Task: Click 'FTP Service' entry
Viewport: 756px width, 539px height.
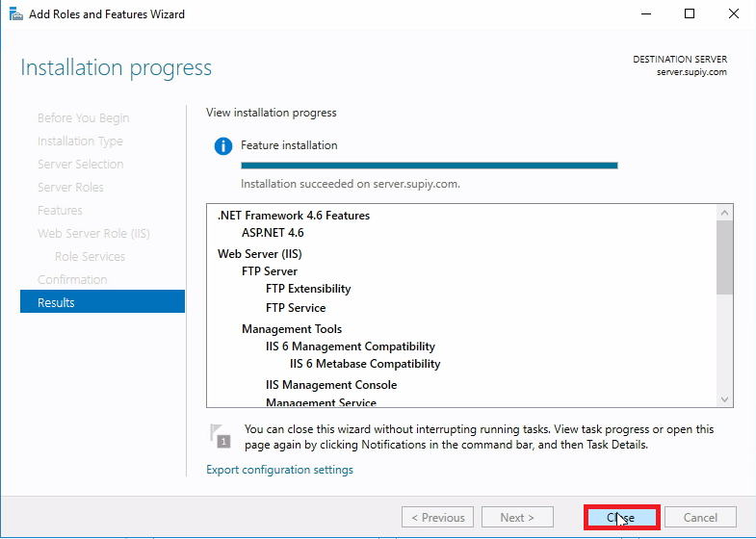Action: 296,308
